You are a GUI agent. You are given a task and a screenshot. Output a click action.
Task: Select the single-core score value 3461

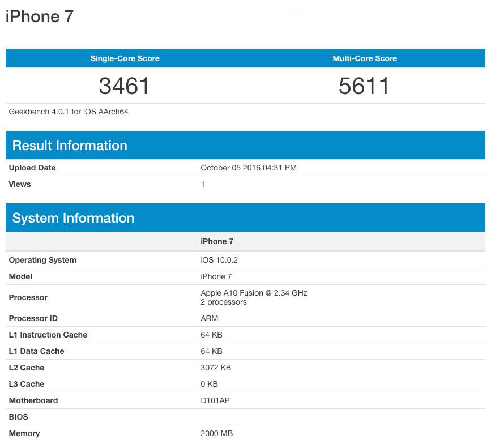point(125,86)
